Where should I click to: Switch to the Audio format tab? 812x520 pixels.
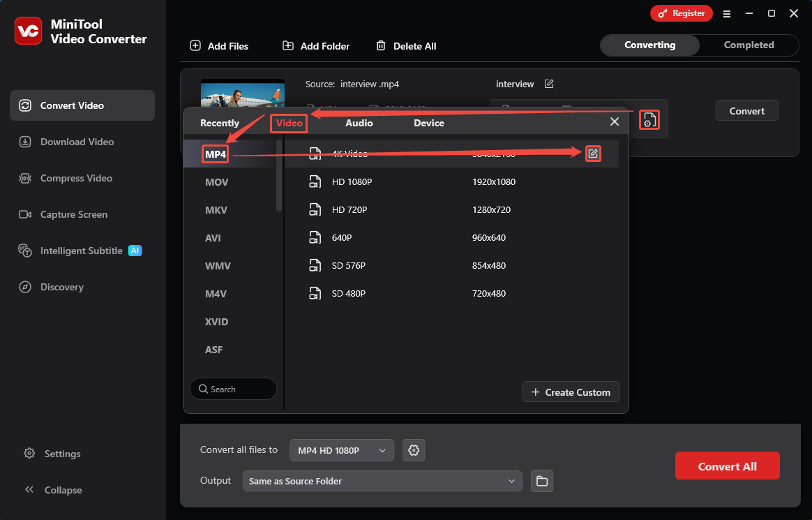click(359, 122)
